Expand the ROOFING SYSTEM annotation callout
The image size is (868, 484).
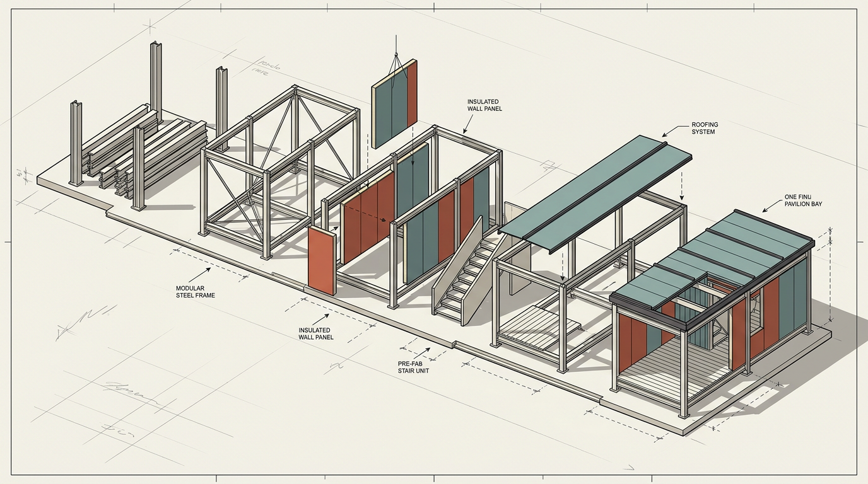coord(703,127)
